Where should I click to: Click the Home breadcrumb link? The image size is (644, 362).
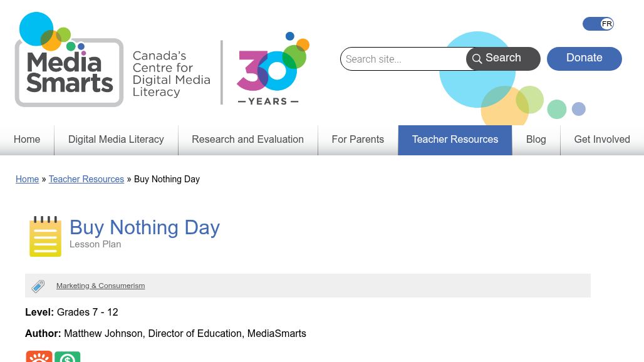point(27,179)
